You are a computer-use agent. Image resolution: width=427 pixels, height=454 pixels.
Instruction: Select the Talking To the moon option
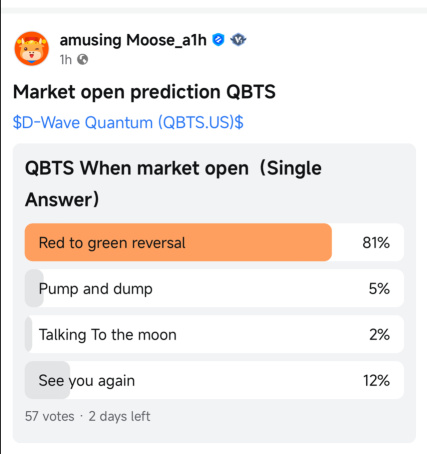coord(214,334)
